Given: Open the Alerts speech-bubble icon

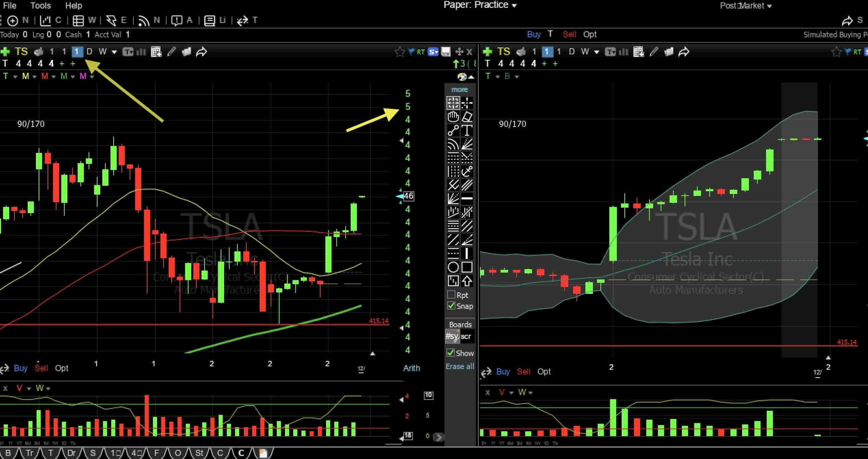Looking at the screenshot, I should click(x=177, y=21).
